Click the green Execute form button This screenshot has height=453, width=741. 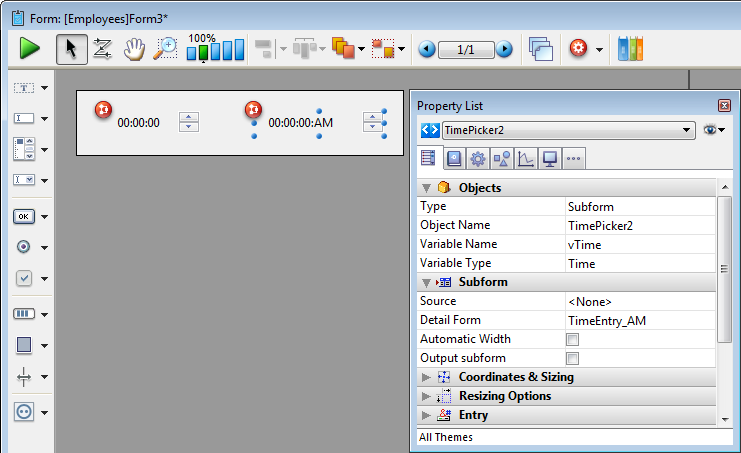pyautogui.click(x=30, y=48)
